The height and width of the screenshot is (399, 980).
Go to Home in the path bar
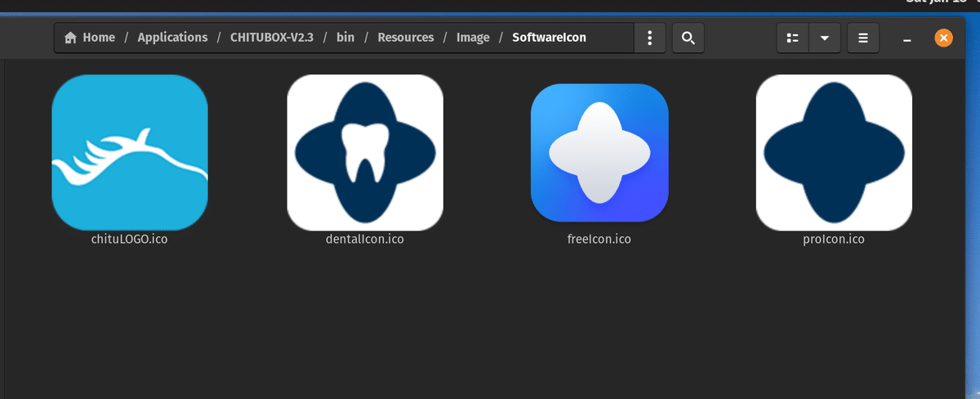point(90,38)
